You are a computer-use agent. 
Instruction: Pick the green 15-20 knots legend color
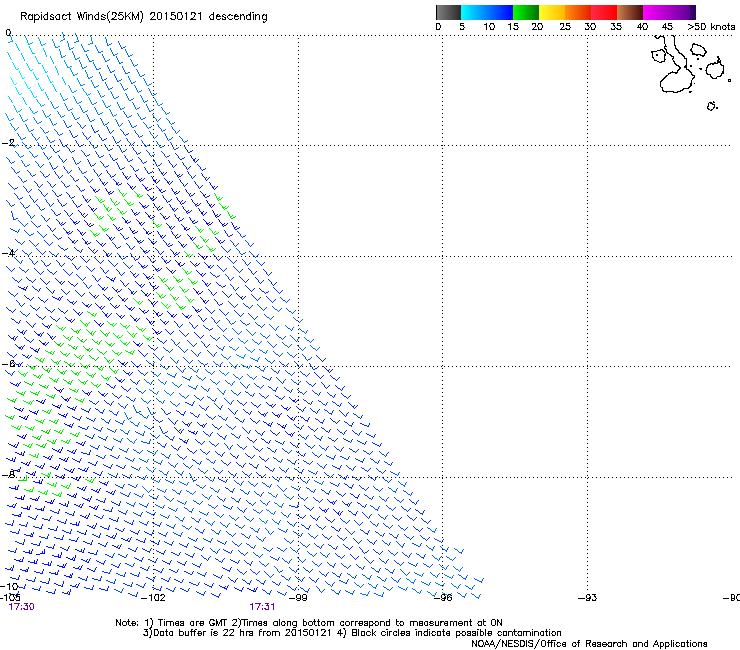[x=526, y=12]
